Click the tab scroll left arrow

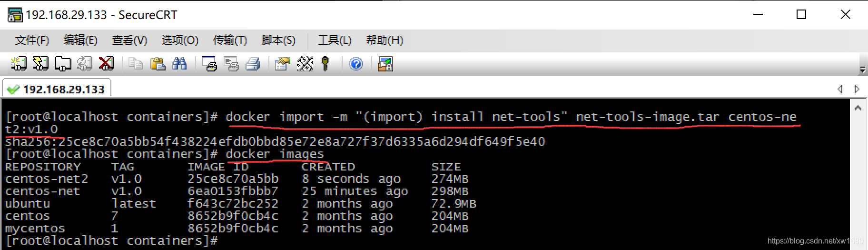click(x=840, y=89)
